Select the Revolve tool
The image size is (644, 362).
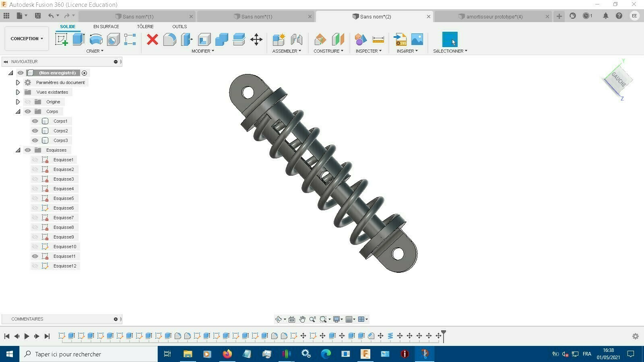[96, 39]
